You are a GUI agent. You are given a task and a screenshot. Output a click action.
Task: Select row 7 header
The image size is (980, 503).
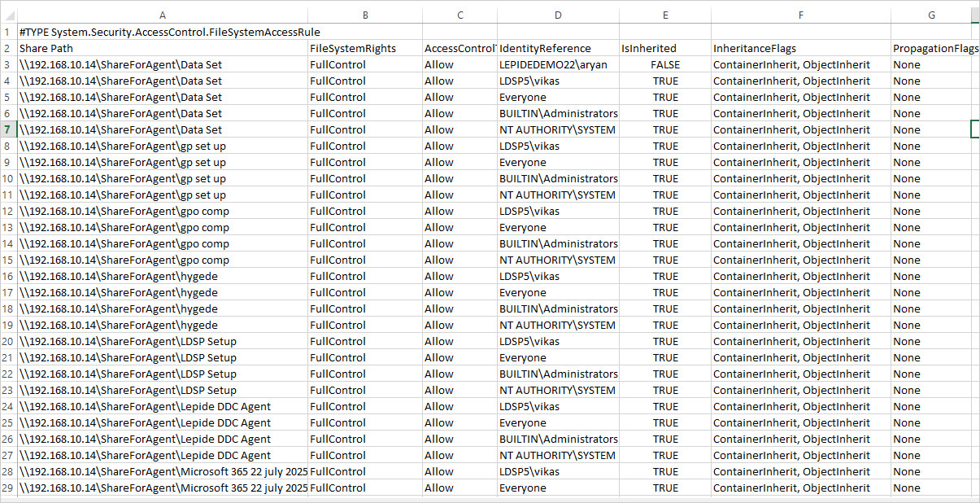(8, 129)
